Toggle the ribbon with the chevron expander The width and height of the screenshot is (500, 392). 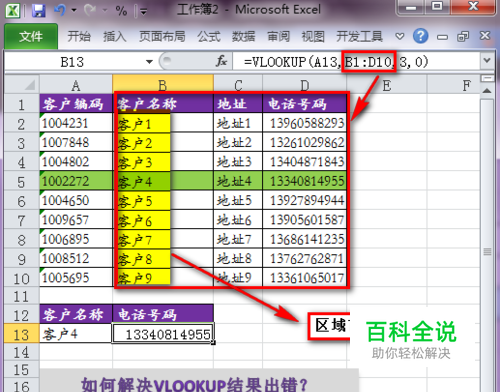point(400,36)
